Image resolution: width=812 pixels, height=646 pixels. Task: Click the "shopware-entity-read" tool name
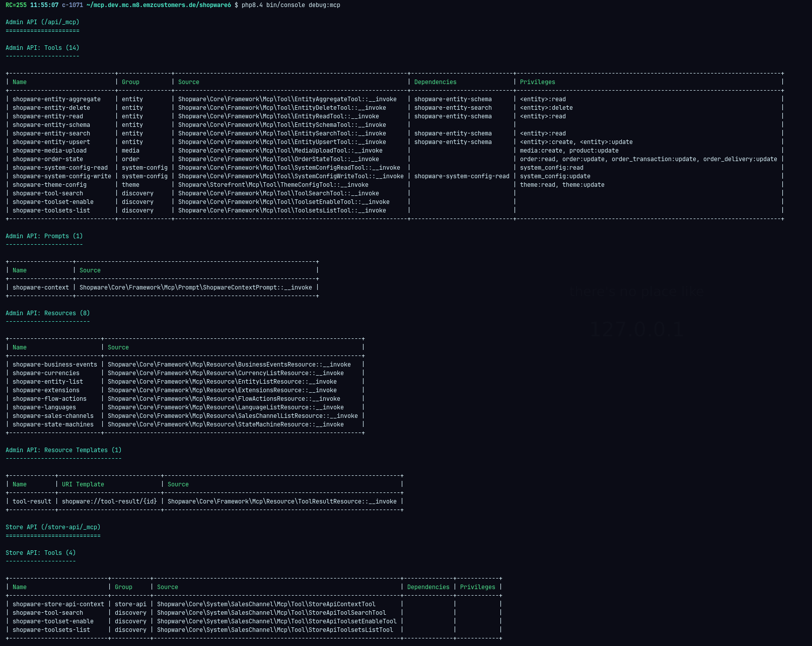pos(48,116)
